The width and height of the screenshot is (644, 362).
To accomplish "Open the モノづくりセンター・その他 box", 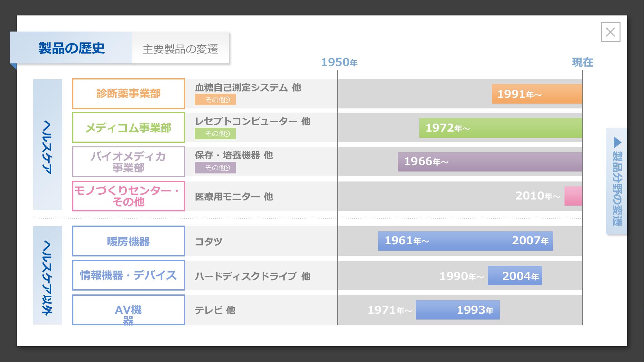I will (128, 196).
